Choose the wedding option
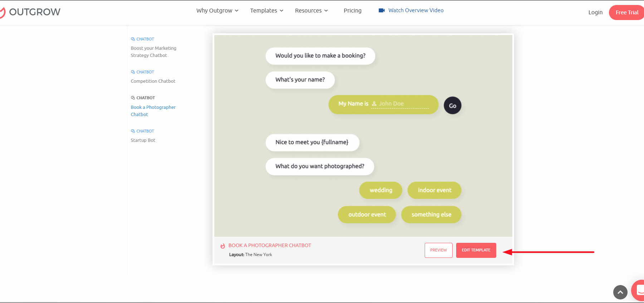Image resolution: width=644 pixels, height=303 pixels. pos(381,190)
